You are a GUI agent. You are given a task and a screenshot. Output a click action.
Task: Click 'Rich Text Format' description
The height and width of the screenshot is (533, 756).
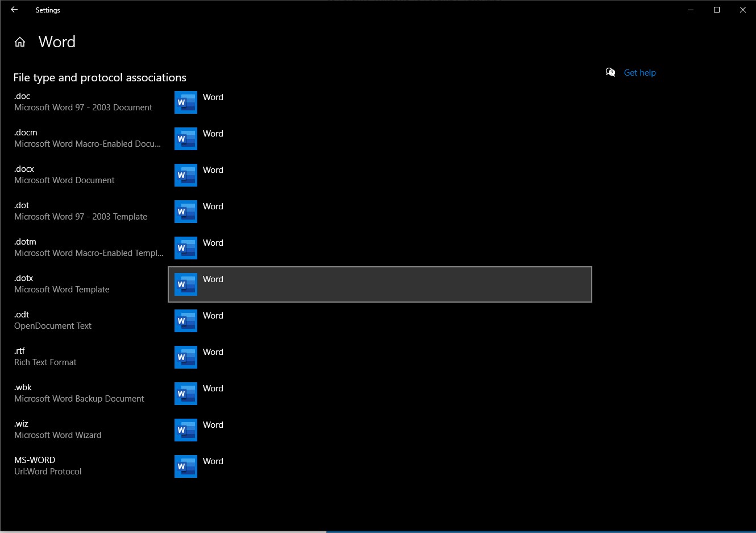pos(45,362)
